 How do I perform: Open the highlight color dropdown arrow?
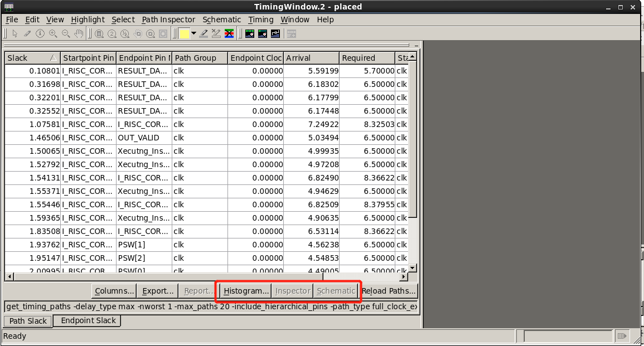point(193,33)
